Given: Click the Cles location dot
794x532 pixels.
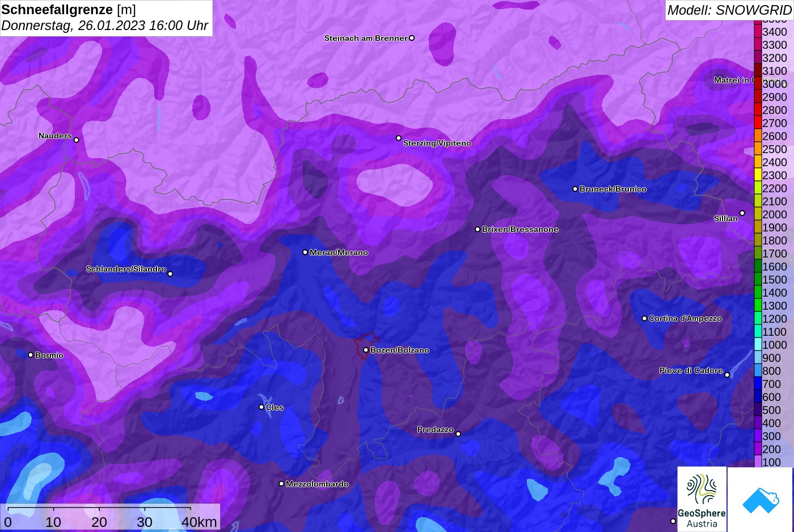Looking at the screenshot, I should coord(261,407).
